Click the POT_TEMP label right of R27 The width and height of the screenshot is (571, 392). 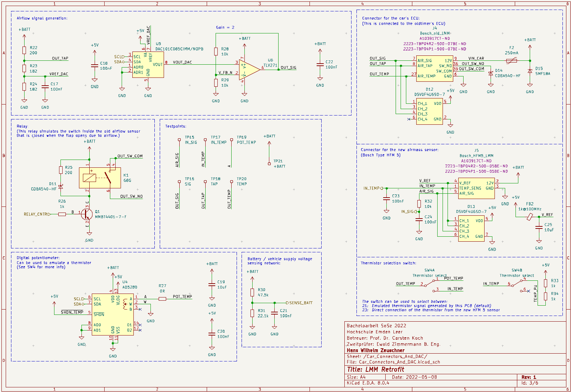click(x=183, y=297)
